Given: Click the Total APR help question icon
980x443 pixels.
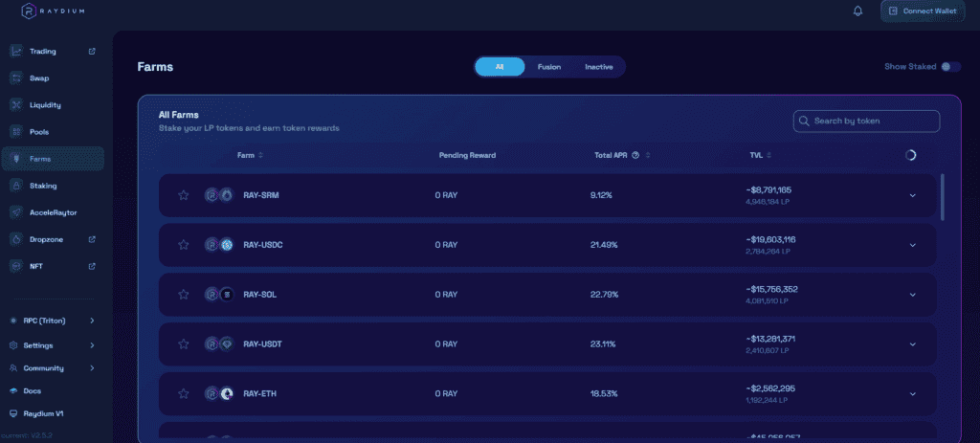Looking at the screenshot, I should point(635,155).
